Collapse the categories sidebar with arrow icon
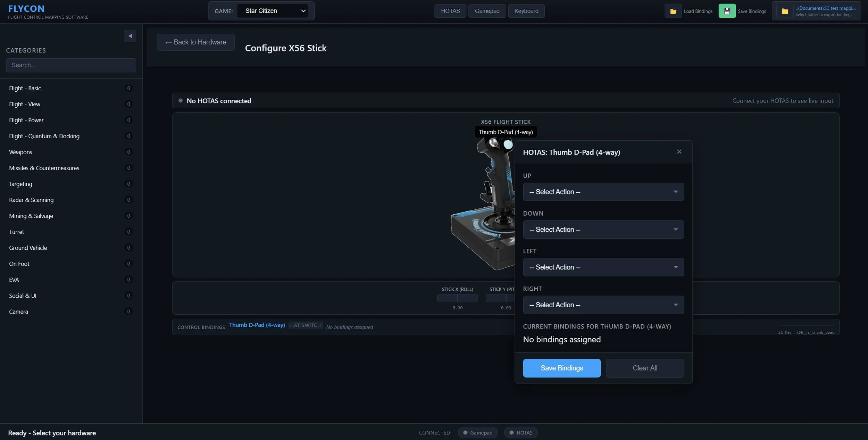This screenshot has width=868, height=440. (130, 36)
